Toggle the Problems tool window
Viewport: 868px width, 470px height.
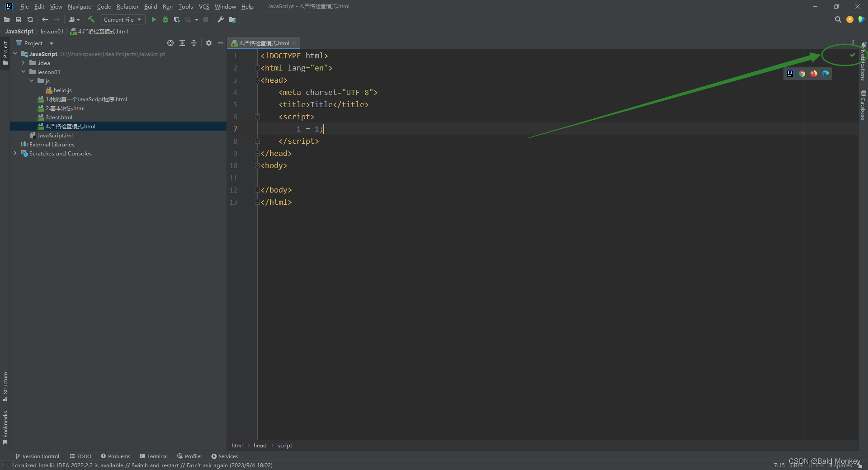pyautogui.click(x=115, y=456)
